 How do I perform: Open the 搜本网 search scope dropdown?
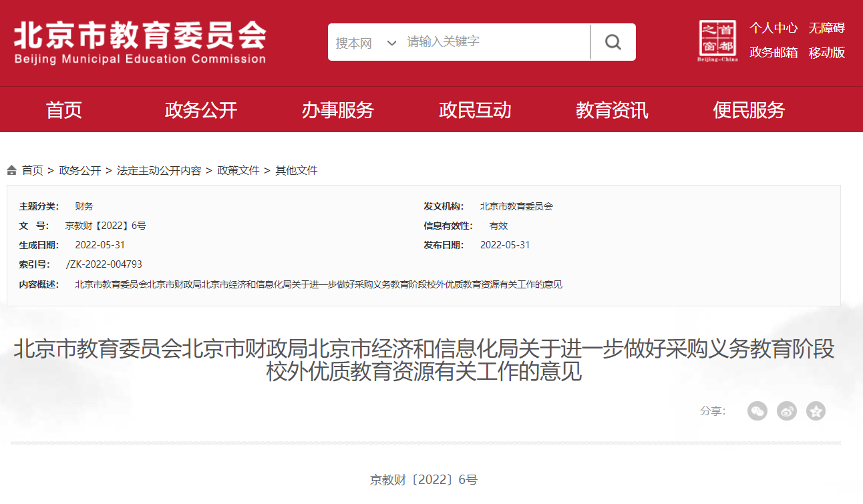point(366,43)
